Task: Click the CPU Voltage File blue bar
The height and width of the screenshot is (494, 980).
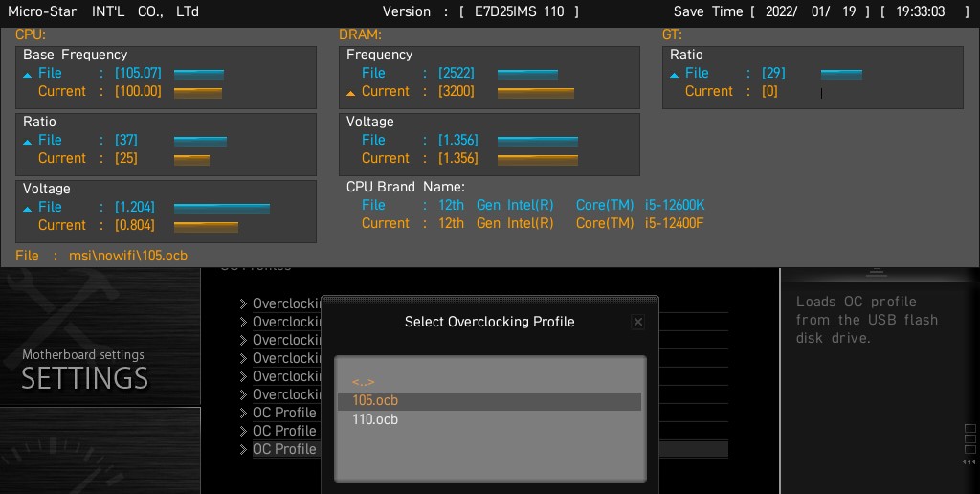Action: [x=222, y=209]
